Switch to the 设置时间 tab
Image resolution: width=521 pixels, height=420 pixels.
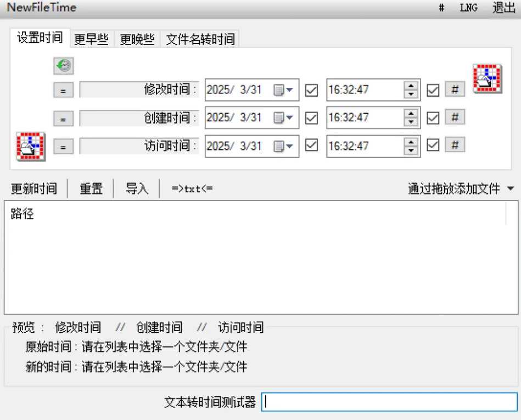coord(40,37)
